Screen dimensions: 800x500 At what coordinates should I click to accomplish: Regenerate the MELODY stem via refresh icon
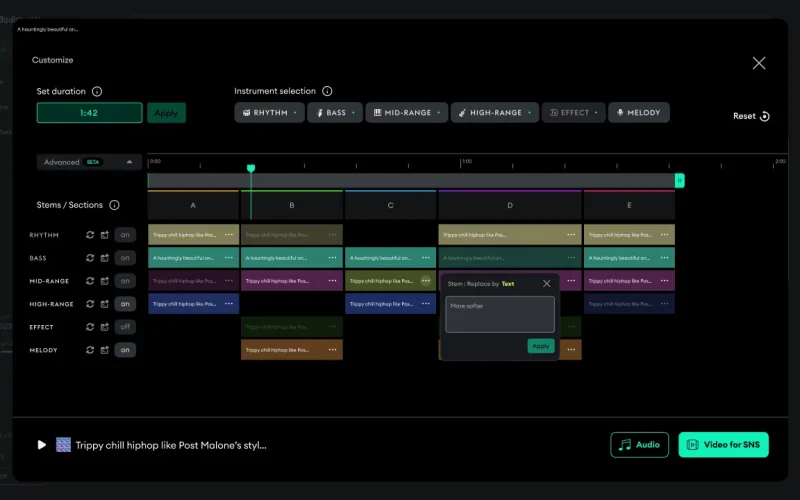click(90, 349)
